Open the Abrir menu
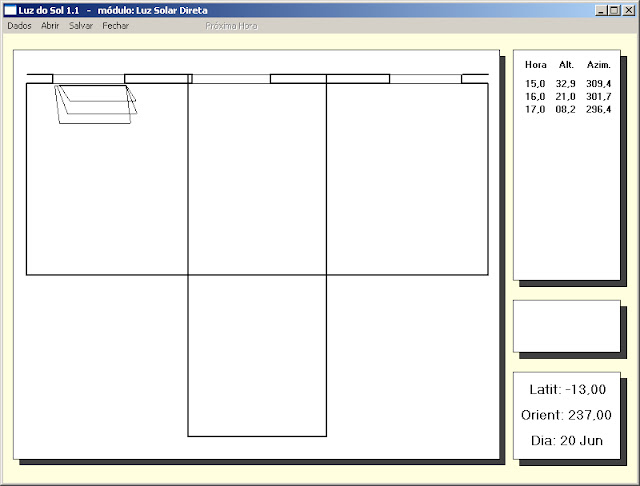Image resolution: width=640 pixels, height=486 pixels. click(x=50, y=26)
